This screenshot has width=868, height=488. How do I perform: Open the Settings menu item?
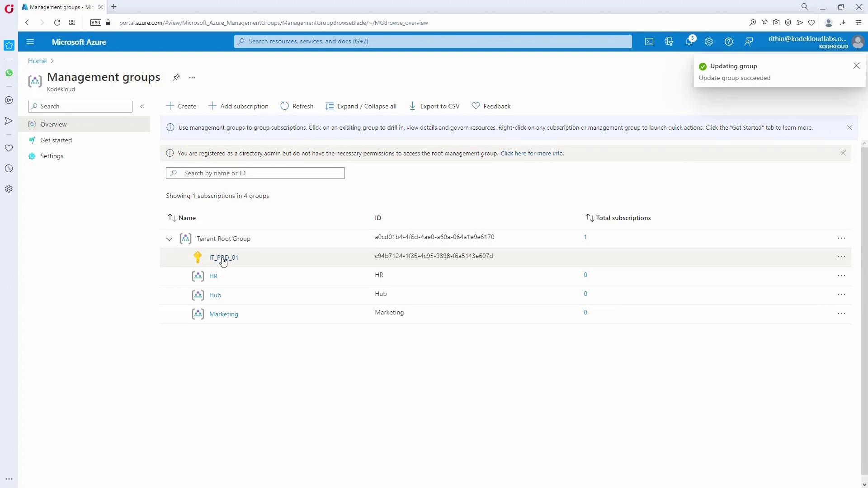(x=52, y=156)
